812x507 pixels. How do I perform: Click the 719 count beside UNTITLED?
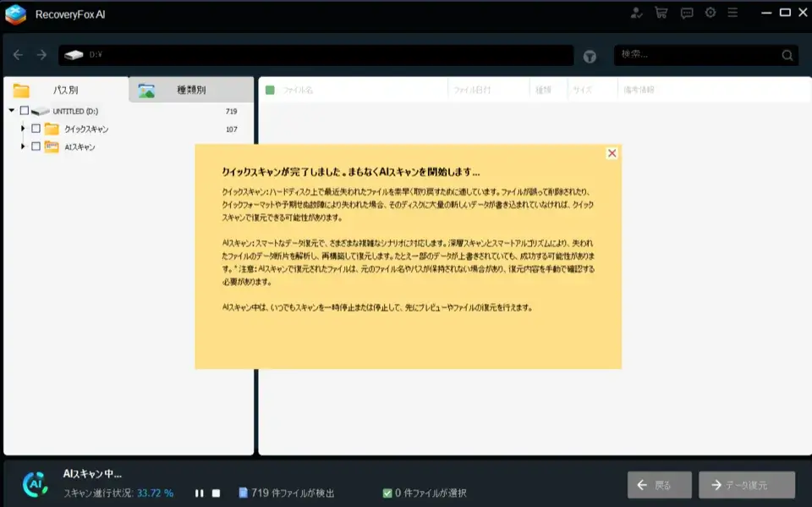point(231,112)
